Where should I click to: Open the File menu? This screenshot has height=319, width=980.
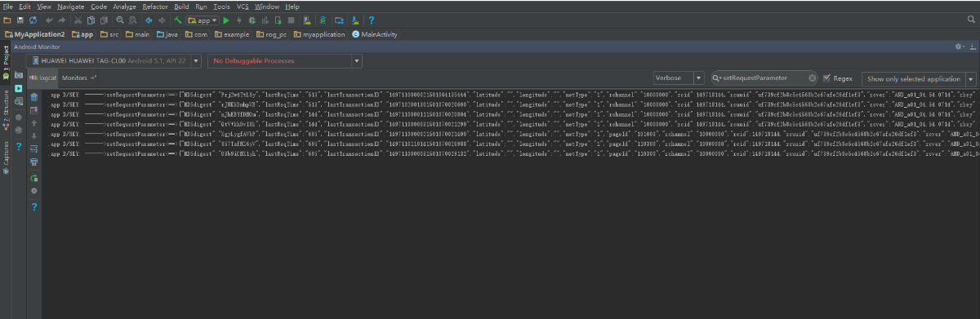point(7,7)
